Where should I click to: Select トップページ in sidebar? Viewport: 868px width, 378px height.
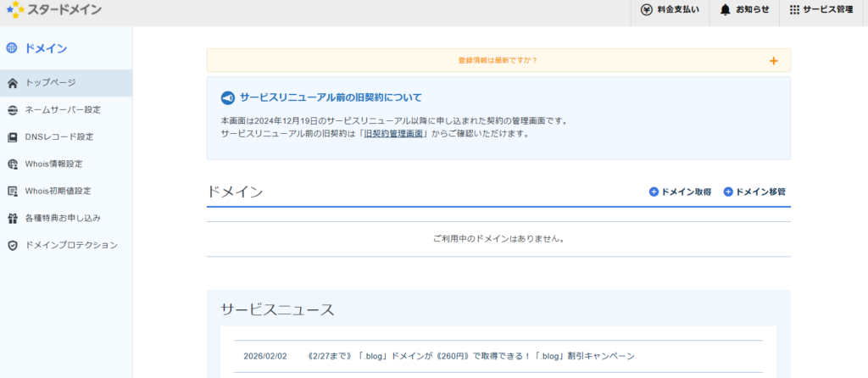coord(51,83)
